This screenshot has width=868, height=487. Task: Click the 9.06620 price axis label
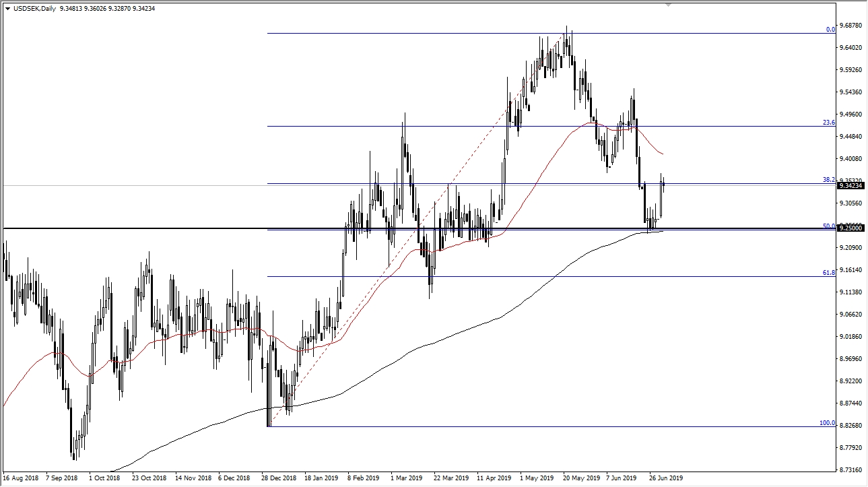(851, 315)
